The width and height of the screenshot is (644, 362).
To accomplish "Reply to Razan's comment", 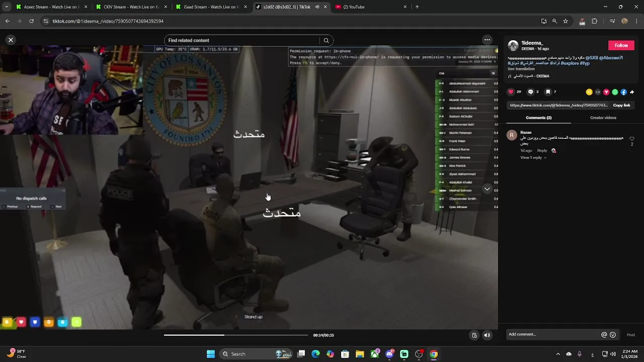I will point(542,151).
